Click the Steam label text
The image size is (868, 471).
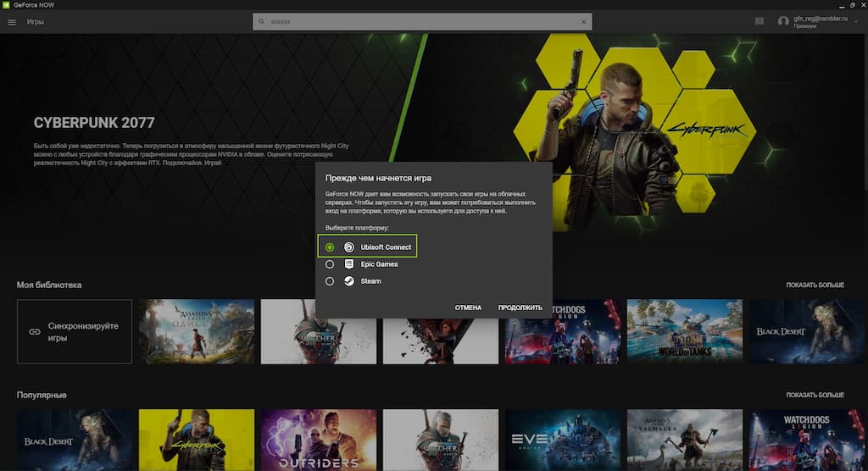371,281
